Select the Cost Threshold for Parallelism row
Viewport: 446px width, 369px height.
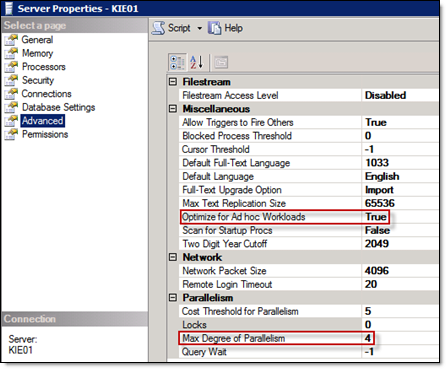click(308, 311)
